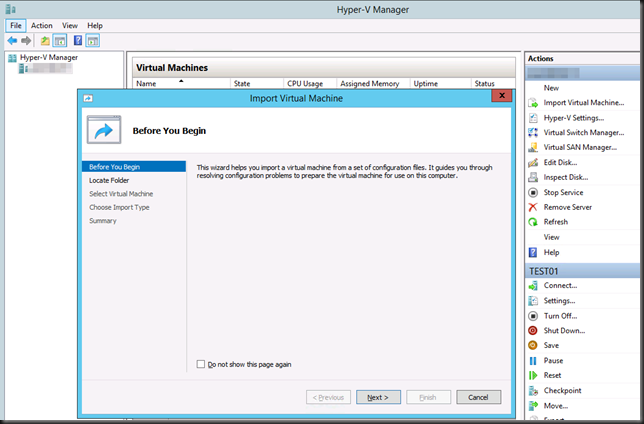644x424 pixels.
Task: Click Inspect Disk icon in Actions
Action: click(x=533, y=177)
